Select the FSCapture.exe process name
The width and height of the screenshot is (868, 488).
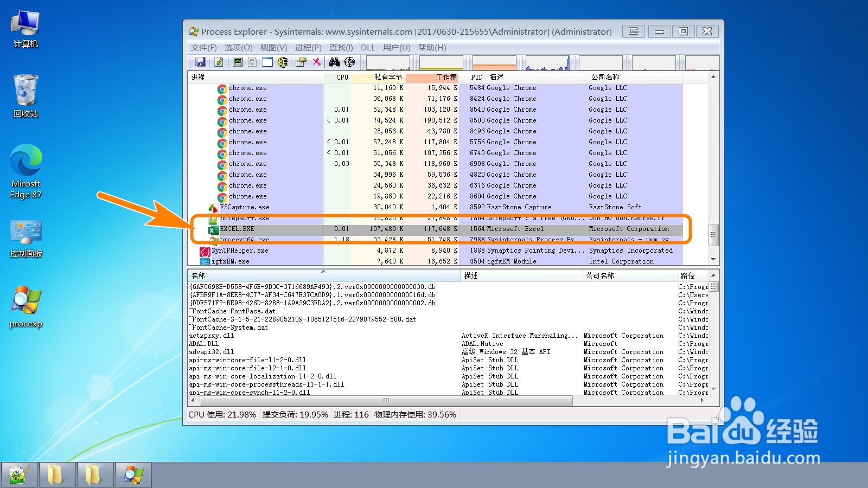click(245, 207)
